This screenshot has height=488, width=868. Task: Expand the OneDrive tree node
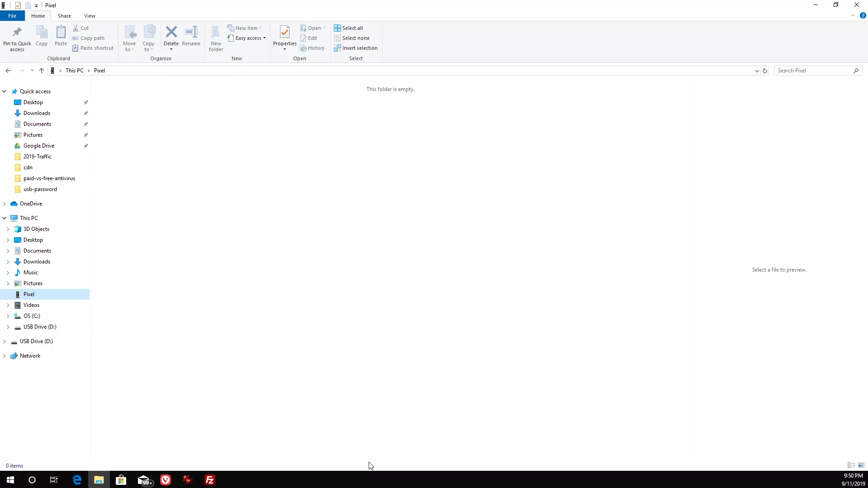(x=5, y=204)
